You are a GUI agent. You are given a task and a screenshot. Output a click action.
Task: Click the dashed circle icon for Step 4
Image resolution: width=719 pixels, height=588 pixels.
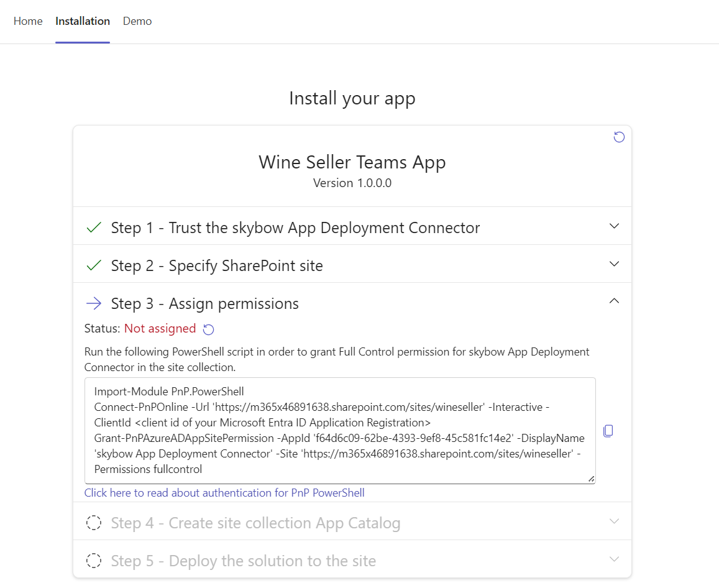[x=94, y=523]
